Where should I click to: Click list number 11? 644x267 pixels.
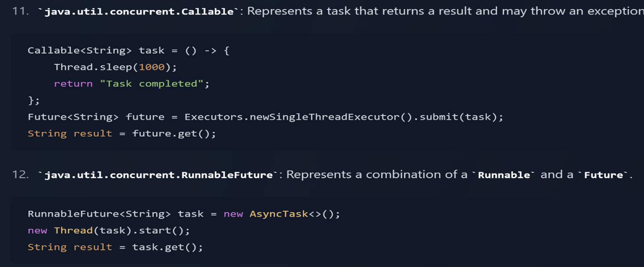(x=21, y=11)
